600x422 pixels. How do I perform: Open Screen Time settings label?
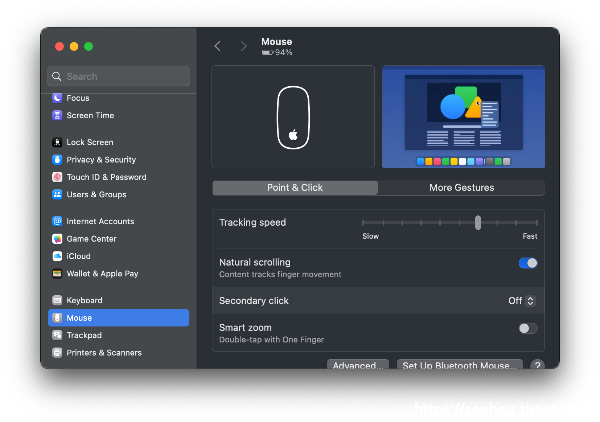pyautogui.click(x=90, y=115)
